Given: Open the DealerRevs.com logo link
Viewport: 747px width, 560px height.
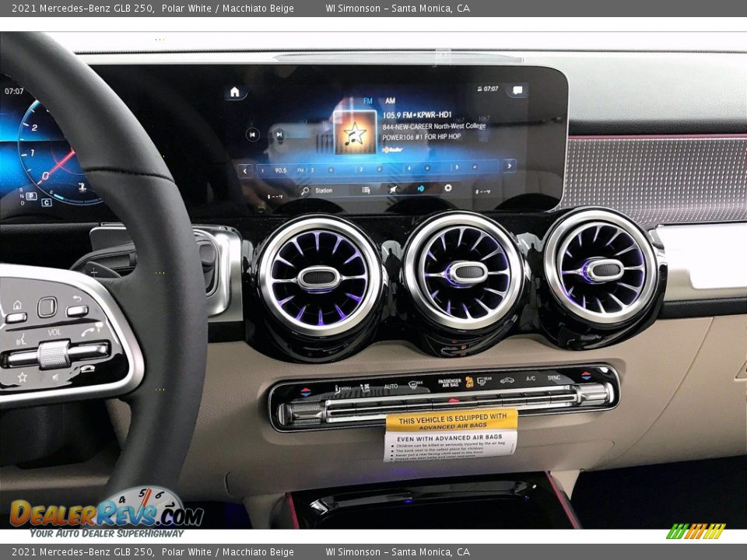Looking at the screenshot, I should point(107,513).
